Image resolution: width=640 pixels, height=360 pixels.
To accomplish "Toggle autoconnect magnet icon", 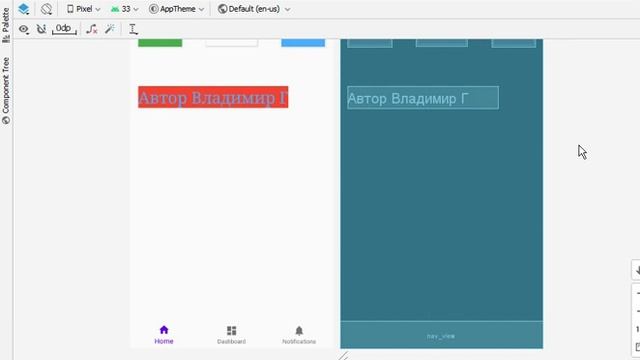I will pos(41,29).
